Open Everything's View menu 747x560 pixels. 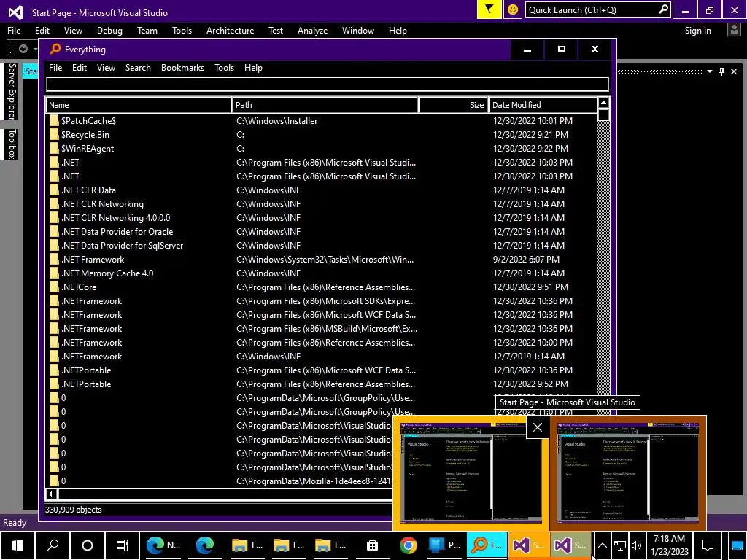(x=106, y=68)
